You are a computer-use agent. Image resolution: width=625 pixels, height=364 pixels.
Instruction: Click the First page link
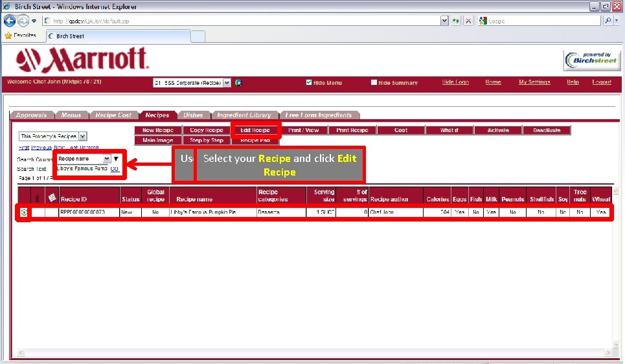tap(24, 148)
